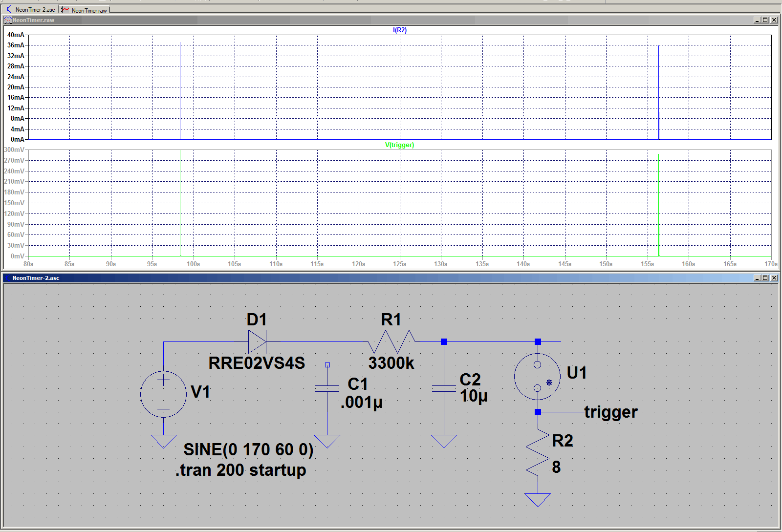The height and width of the screenshot is (532, 782).
Task: Click the 170s label on the time axis
Action: coord(771,264)
